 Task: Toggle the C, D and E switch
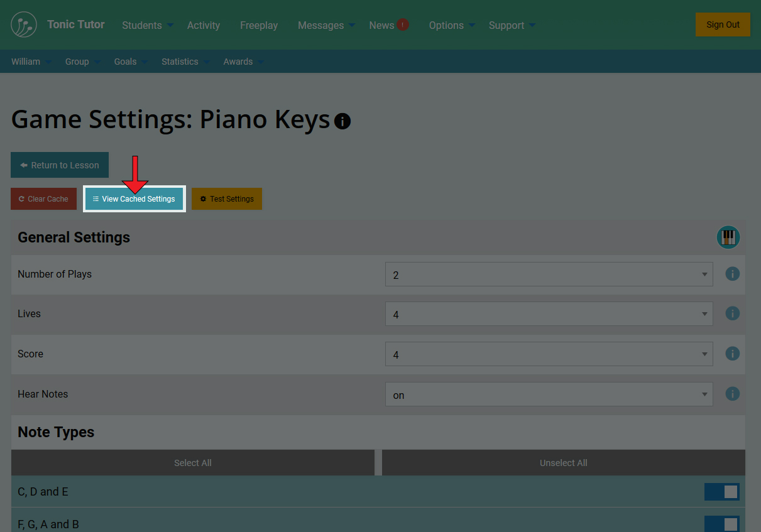coord(721,492)
